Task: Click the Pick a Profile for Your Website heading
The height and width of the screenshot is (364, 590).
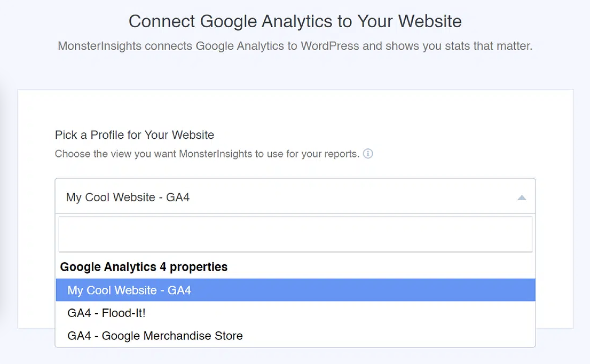Action: click(135, 135)
